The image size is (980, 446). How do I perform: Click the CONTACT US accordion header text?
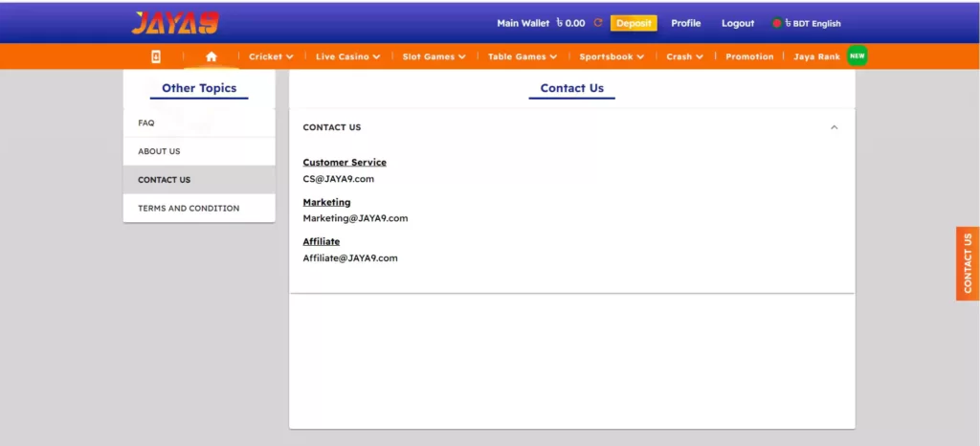(332, 127)
